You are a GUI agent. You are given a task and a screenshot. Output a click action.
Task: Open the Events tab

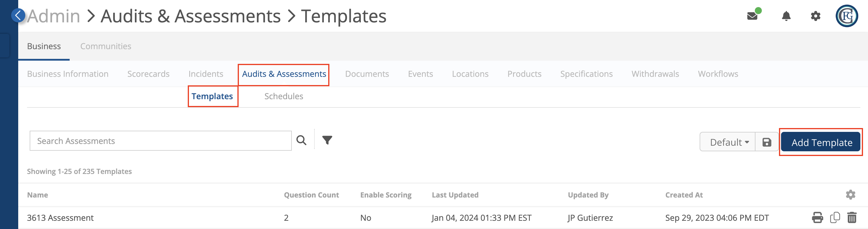[420, 74]
